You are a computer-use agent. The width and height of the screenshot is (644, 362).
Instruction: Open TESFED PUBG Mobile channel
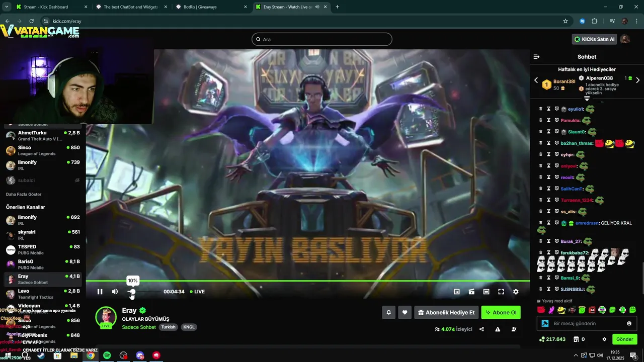(43, 249)
